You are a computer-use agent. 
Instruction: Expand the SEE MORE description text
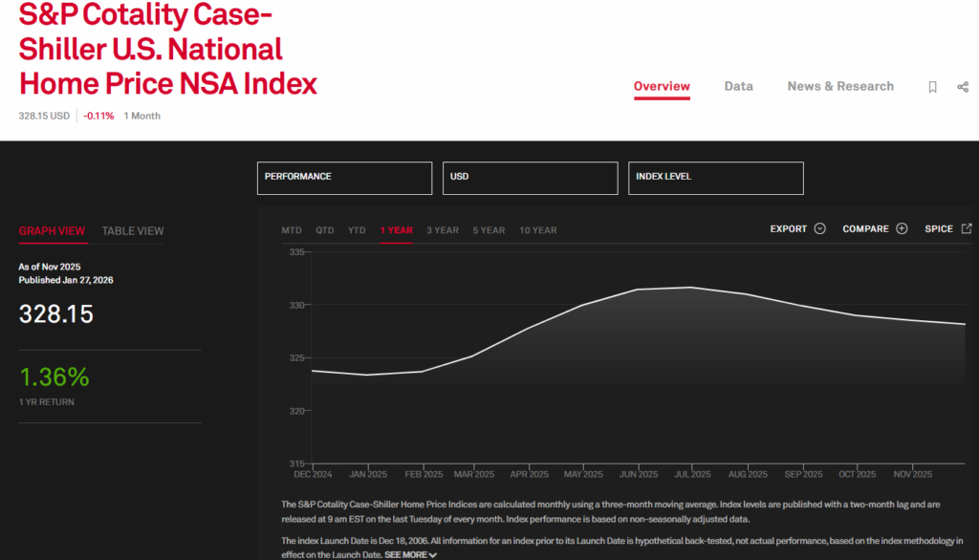tap(410, 554)
